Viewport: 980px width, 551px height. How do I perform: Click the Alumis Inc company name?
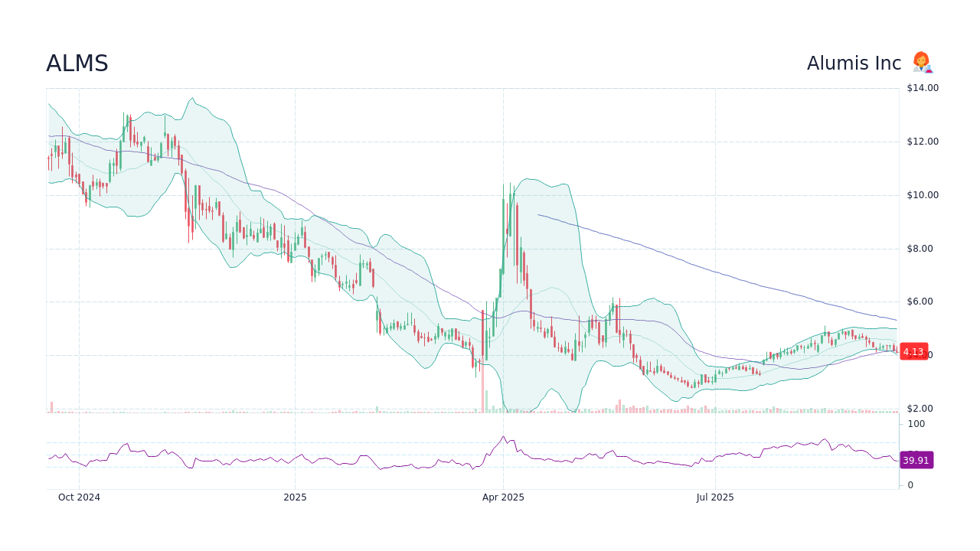point(854,63)
